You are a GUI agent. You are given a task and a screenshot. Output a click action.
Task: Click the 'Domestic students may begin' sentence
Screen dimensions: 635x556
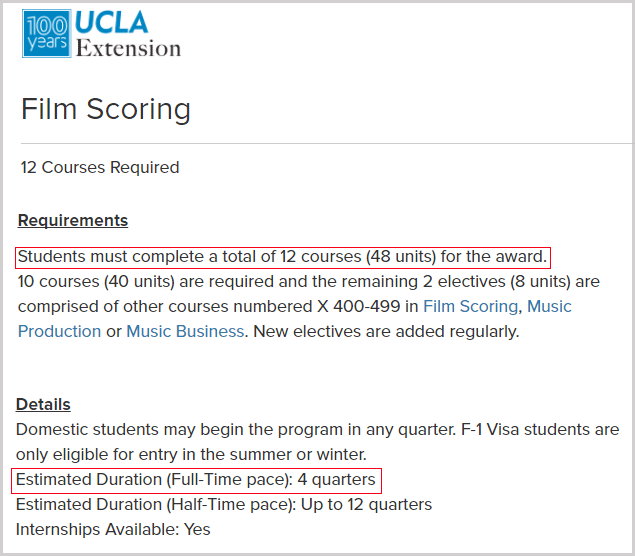tap(236, 430)
